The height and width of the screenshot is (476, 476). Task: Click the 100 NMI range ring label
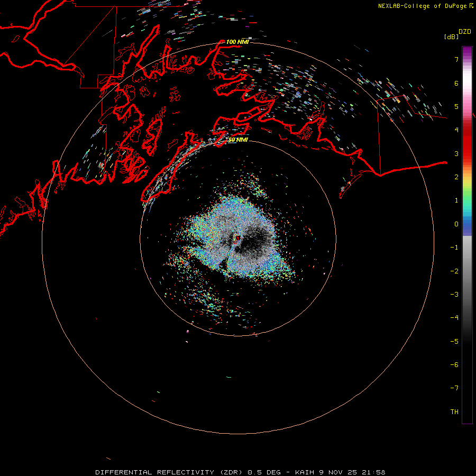point(237,42)
